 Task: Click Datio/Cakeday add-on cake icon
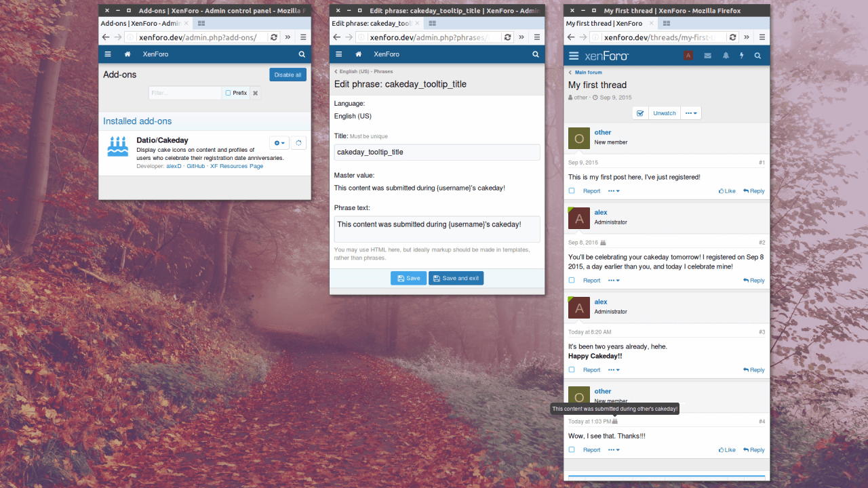tap(118, 146)
